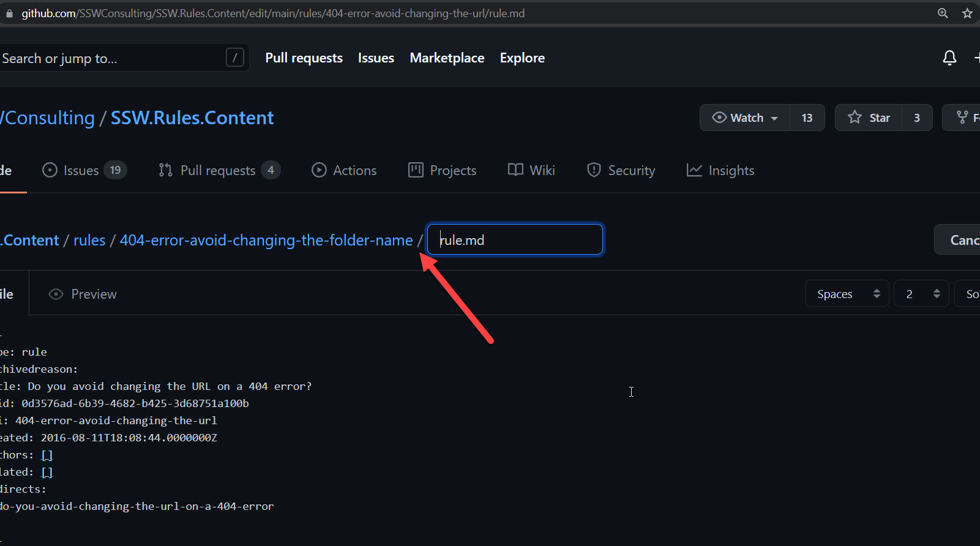The width and height of the screenshot is (980, 546).
Task: View the 13 watchers count
Action: (x=807, y=118)
